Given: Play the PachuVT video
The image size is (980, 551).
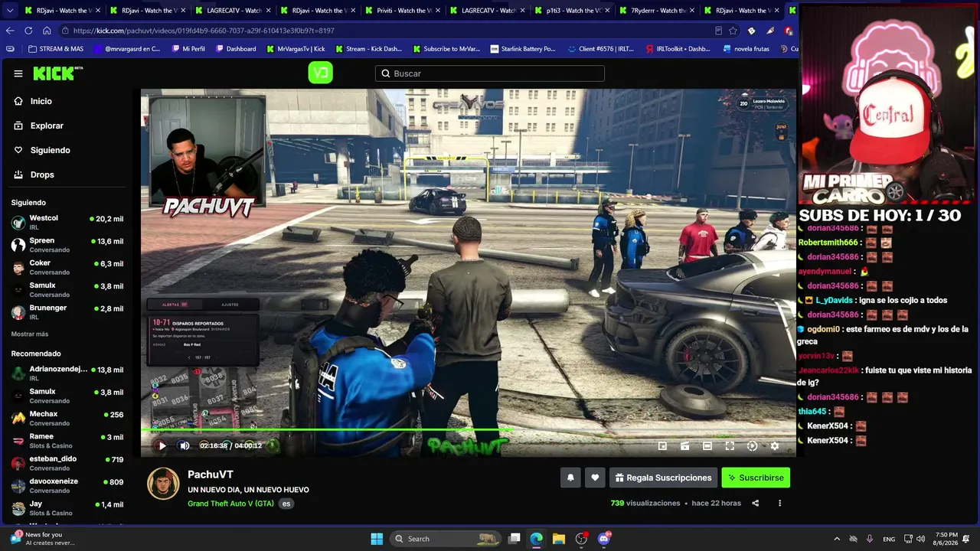Looking at the screenshot, I should pos(162,445).
